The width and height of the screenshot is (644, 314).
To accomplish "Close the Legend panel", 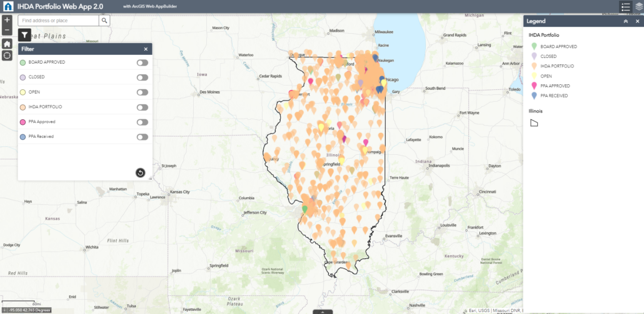I will (x=637, y=21).
